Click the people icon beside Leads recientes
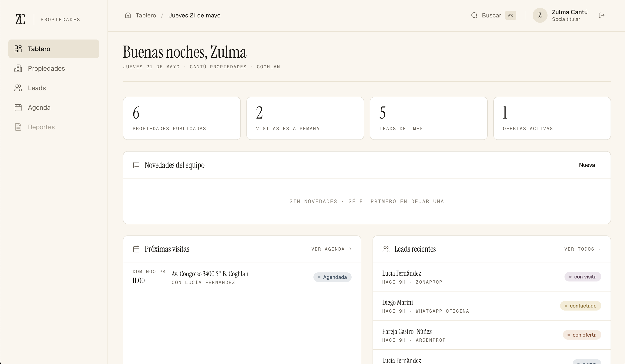The image size is (625, 364). (386, 249)
